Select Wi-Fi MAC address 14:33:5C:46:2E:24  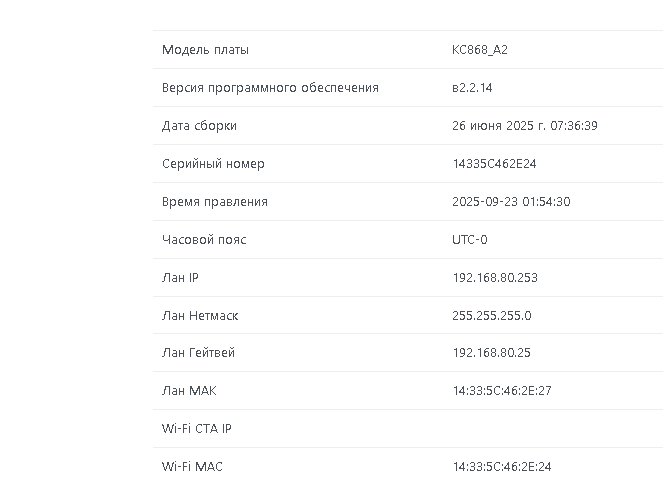coord(502,467)
